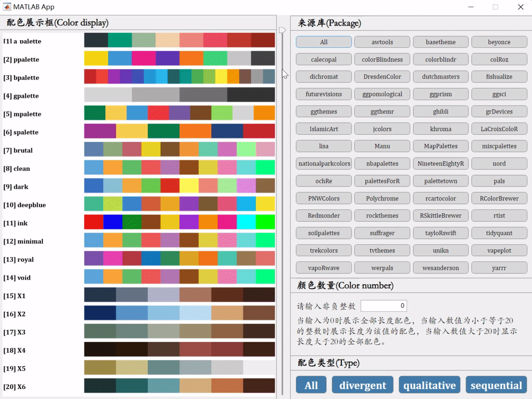Screen dimensions: 532x399
Task: Pick the RColorBrewer package
Action: click(499, 198)
